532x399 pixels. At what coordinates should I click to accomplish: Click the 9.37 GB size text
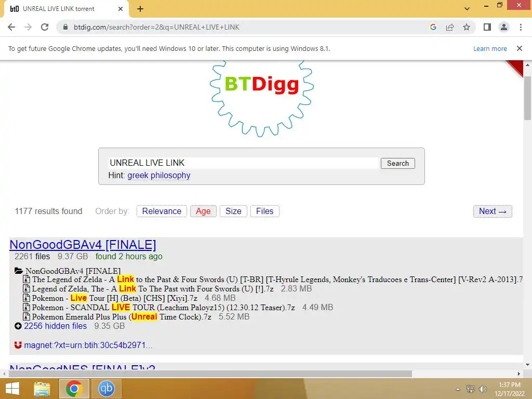73,256
